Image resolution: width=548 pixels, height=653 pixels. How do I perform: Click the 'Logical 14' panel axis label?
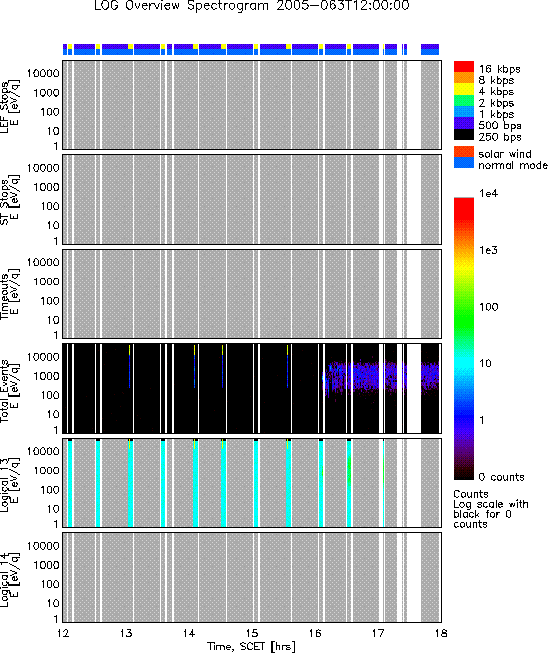pos(5,580)
